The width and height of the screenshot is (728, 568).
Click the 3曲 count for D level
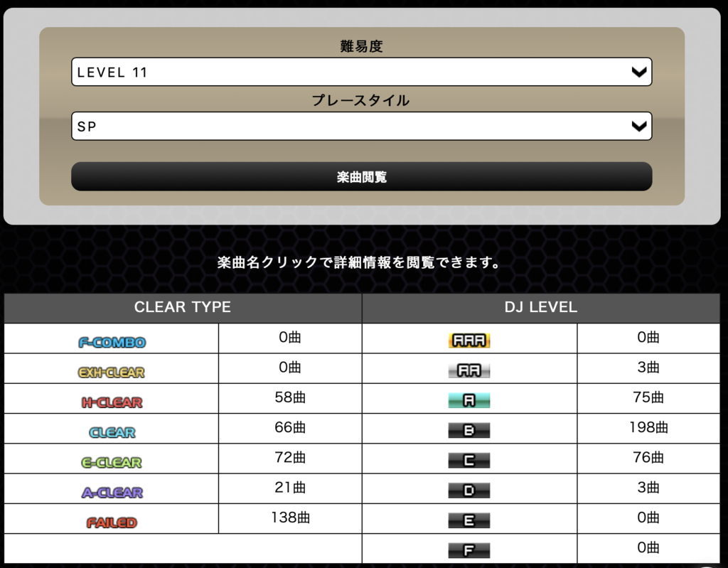pos(648,488)
